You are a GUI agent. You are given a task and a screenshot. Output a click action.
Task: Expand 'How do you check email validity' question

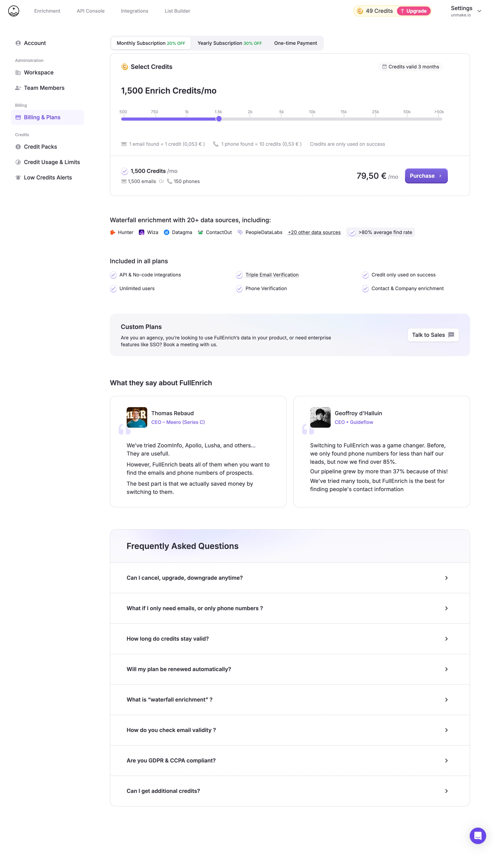[290, 730]
